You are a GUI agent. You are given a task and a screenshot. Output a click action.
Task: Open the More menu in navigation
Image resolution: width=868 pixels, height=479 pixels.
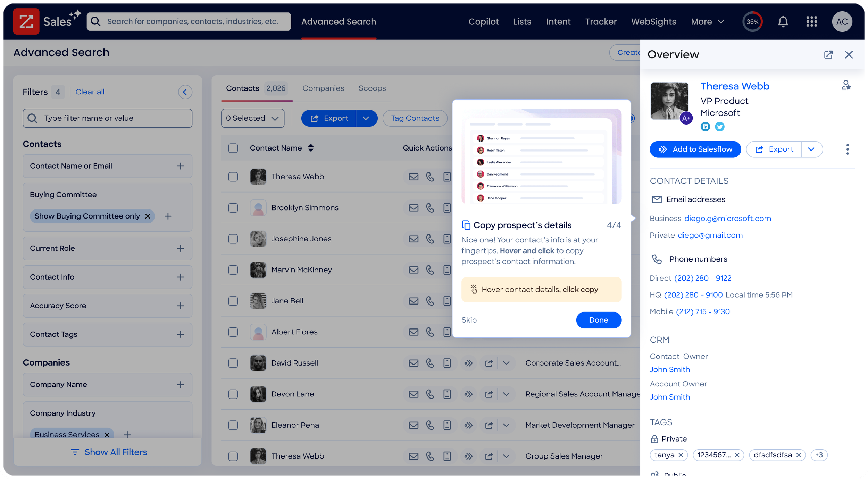[707, 22]
